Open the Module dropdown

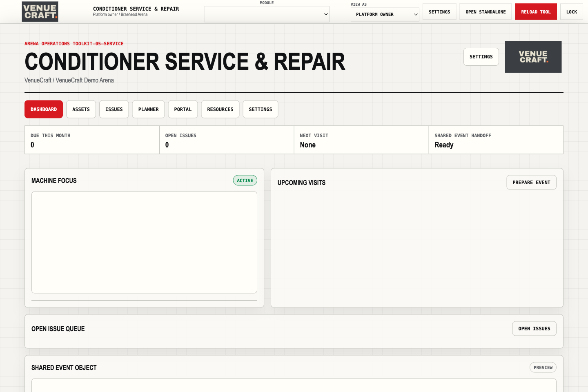pos(267,14)
